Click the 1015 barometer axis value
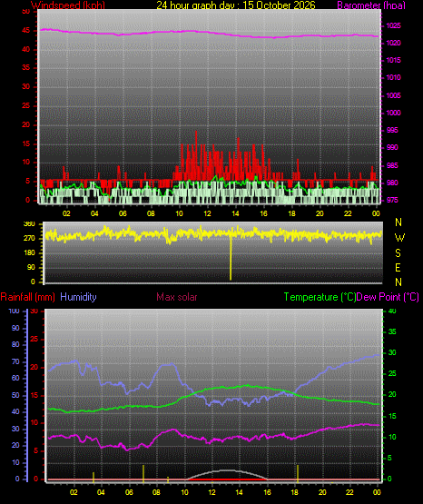This screenshot has width=423, height=504. click(x=393, y=61)
